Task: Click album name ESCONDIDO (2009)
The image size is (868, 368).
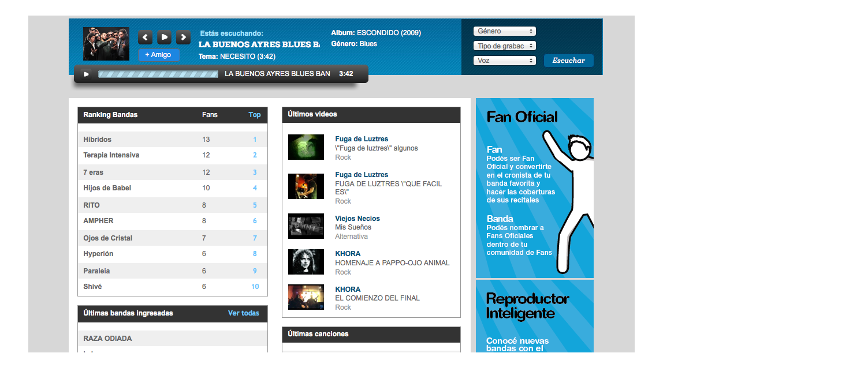Action: 389,33
